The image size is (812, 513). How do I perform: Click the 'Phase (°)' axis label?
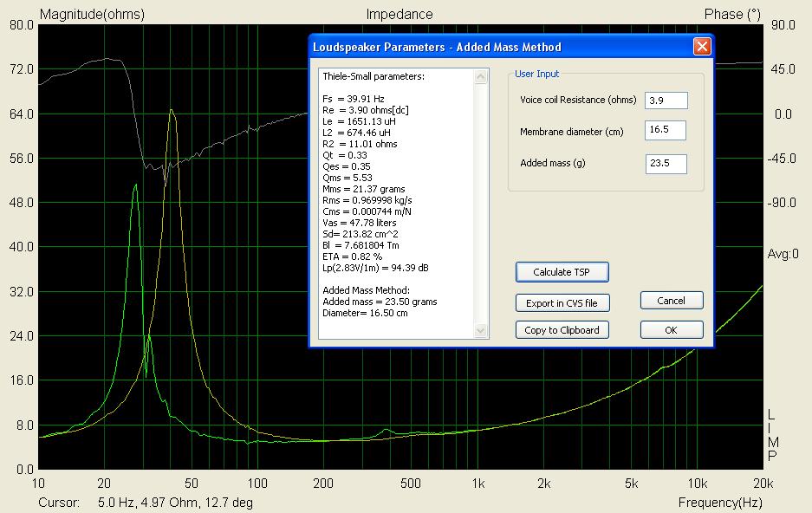pos(732,15)
